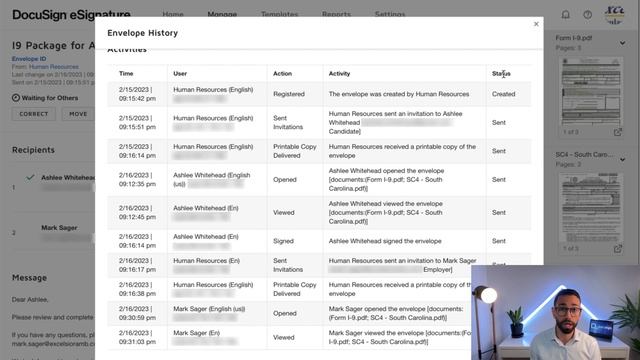Select the 'Registered' action cell
The height and width of the screenshot is (360, 640).
coord(289,94)
